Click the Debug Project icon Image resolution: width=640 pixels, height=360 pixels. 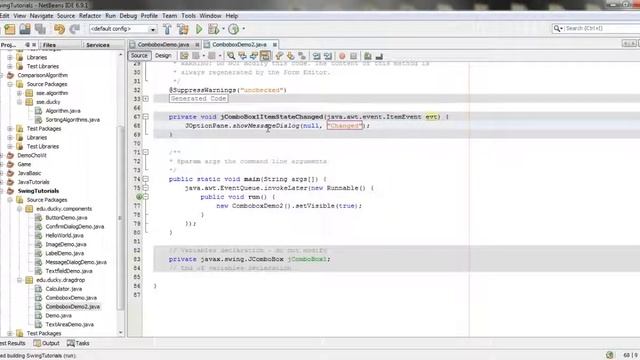[x=213, y=29]
